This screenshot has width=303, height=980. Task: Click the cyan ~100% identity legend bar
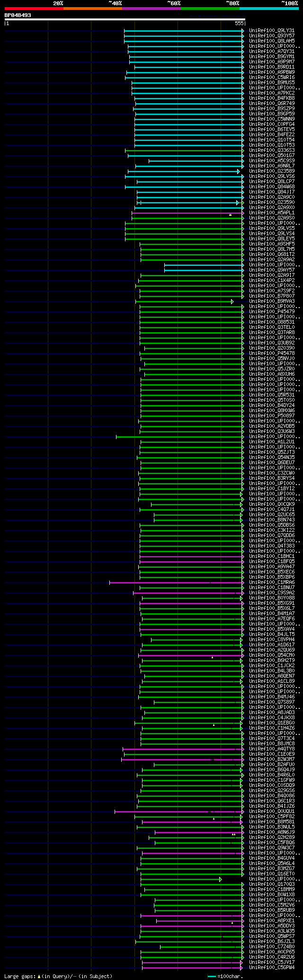(269, 9)
